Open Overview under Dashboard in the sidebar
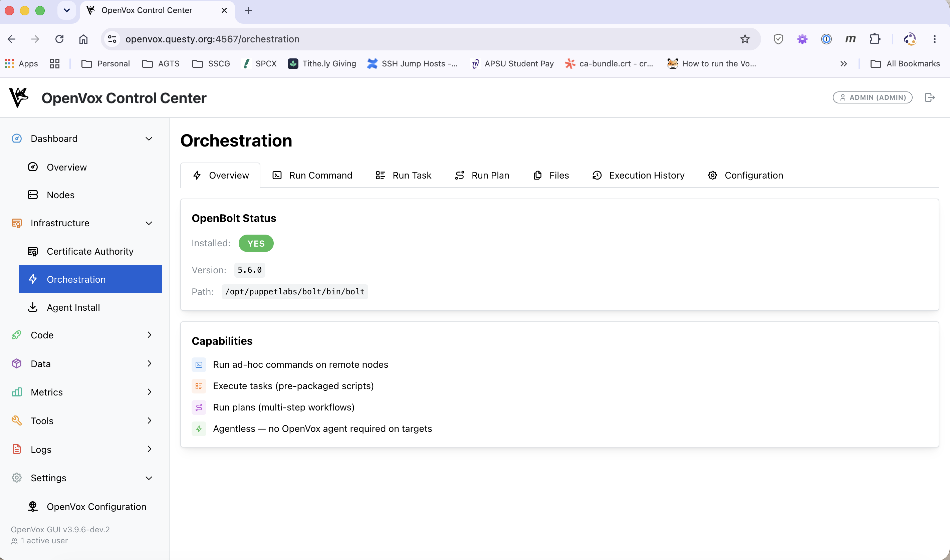This screenshot has width=950, height=560. [x=90, y=167]
